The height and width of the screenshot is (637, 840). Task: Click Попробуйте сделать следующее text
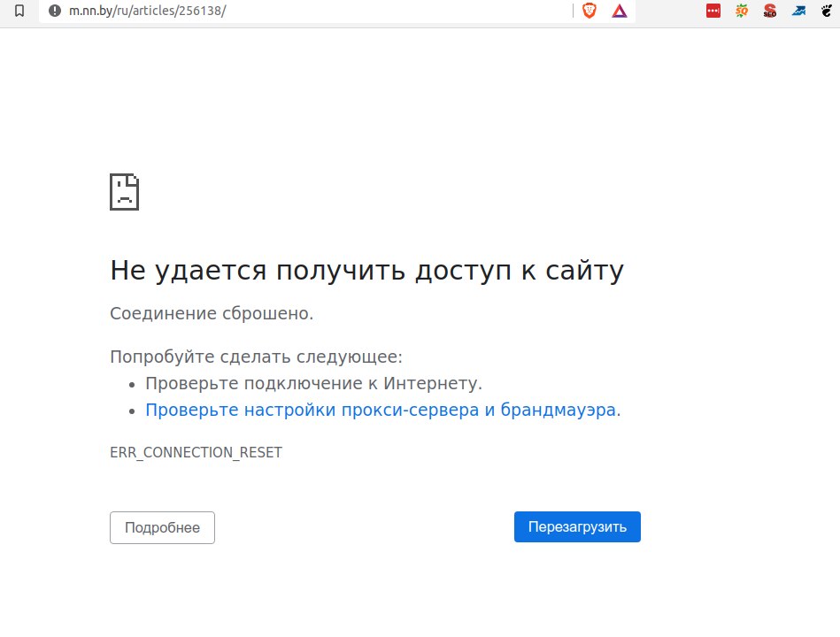(x=256, y=357)
